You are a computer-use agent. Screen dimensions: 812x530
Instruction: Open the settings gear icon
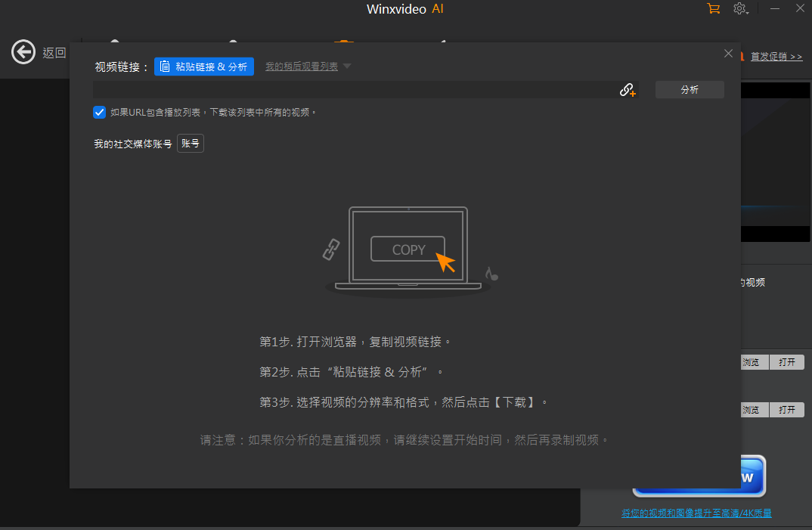click(x=739, y=8)
